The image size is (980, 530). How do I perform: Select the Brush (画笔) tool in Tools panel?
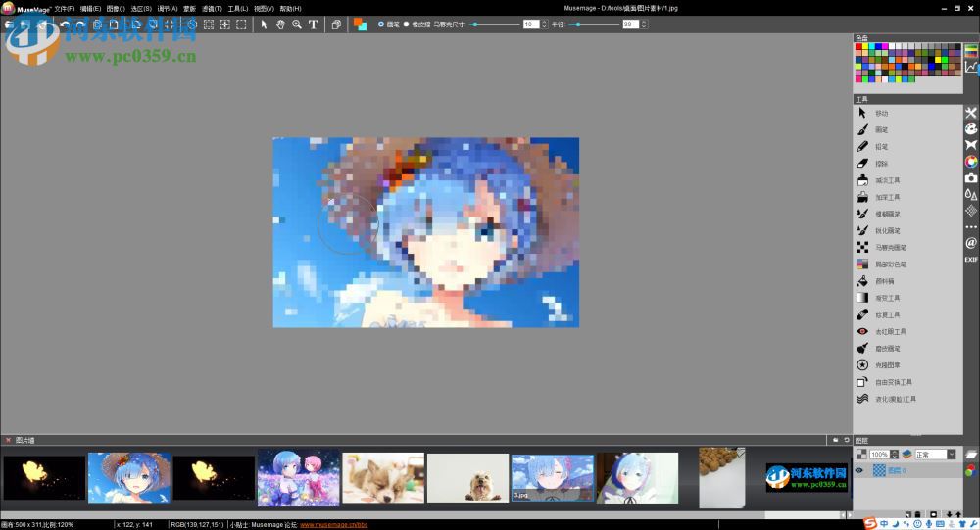[862, 129]
